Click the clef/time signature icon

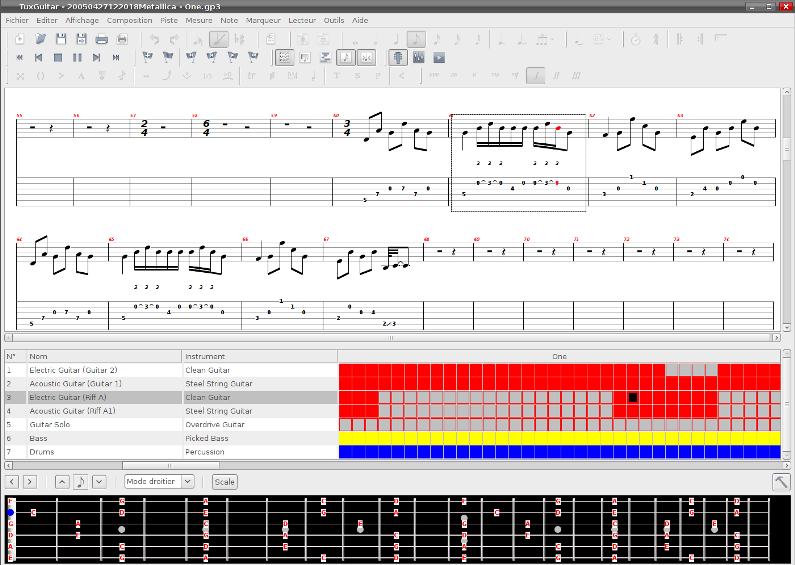(x=656, y=39)
